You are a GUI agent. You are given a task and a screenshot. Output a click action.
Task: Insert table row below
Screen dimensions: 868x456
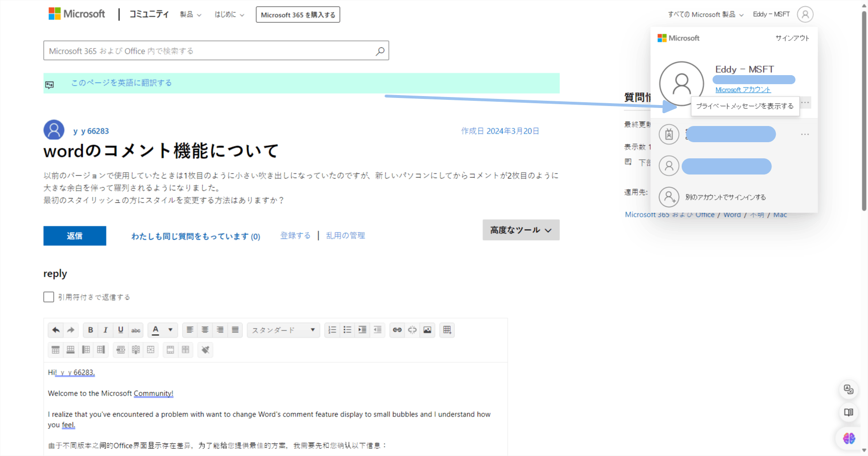coord(71,350)
